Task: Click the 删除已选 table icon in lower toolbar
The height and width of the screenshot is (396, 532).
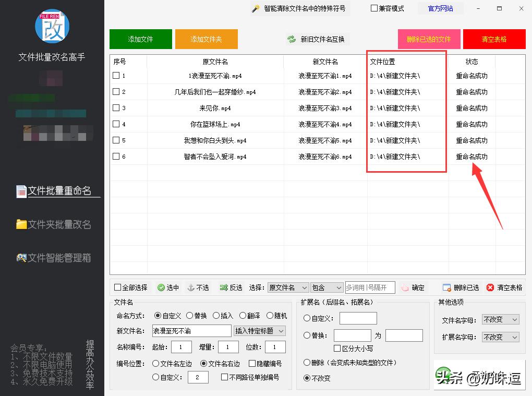Action: click(446, 287)
